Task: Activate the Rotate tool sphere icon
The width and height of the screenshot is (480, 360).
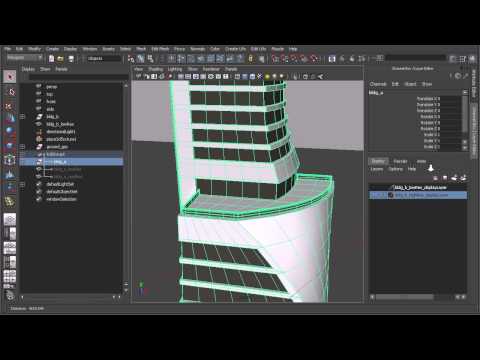Action: pyautogui.click(x=9, y=131)
